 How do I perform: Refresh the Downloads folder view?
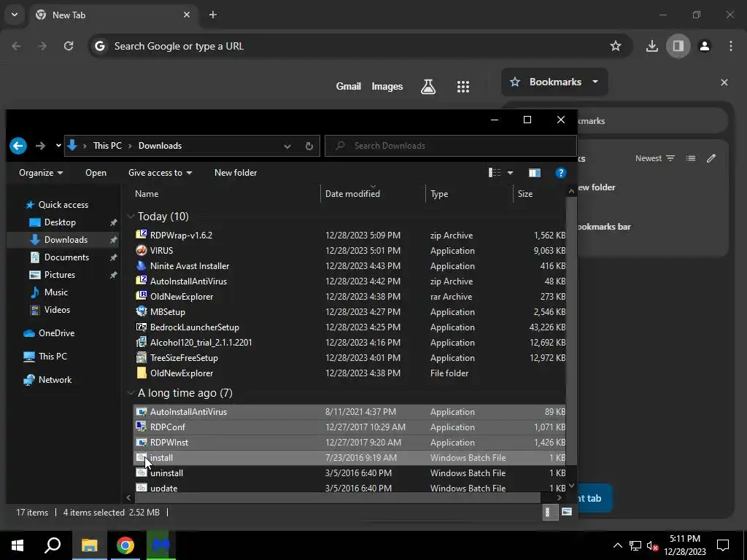click(309, 146)
